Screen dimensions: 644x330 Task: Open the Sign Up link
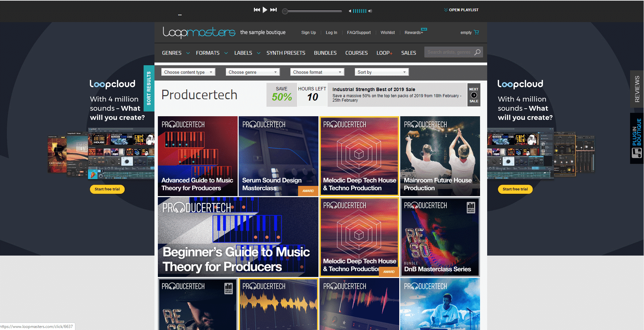309,33
